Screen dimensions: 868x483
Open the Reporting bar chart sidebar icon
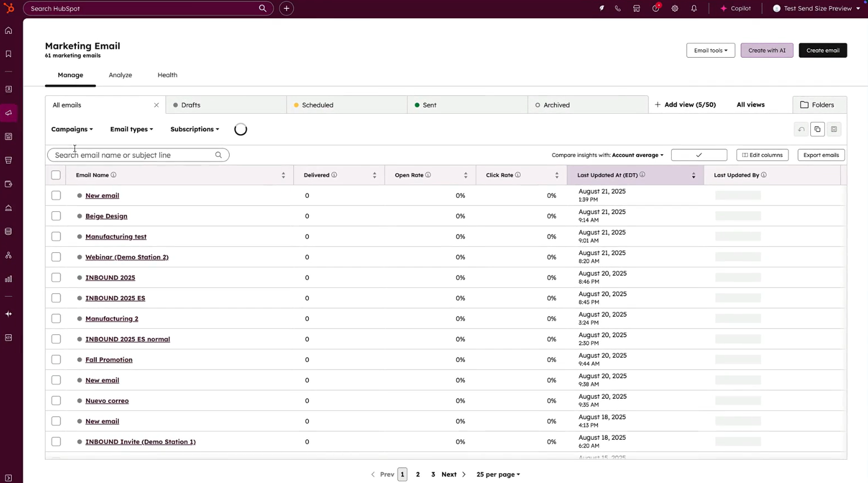pyautogui.click(x=8, y=279)
